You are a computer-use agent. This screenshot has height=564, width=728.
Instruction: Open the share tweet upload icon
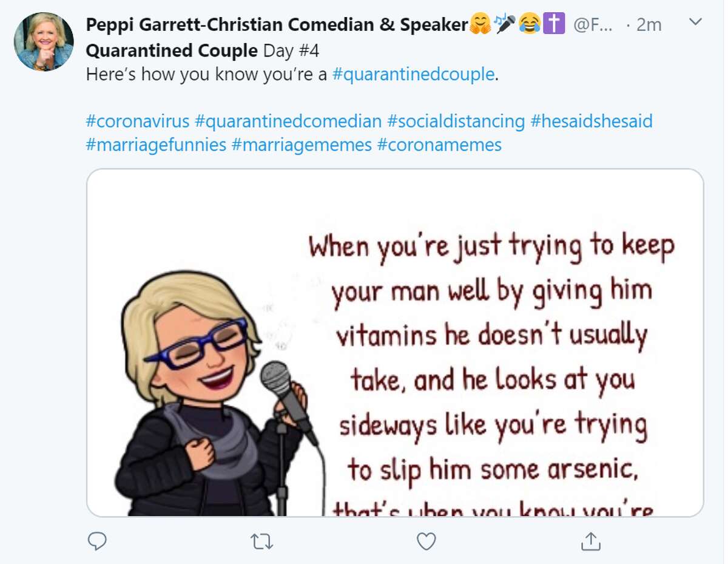pyautogui.click(x=591, y=541)
